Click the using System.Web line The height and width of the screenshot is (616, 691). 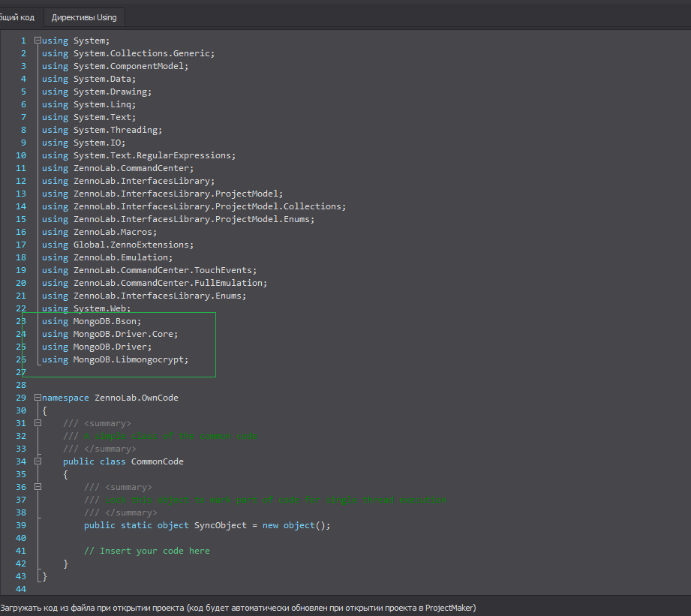tap(86, 308)
